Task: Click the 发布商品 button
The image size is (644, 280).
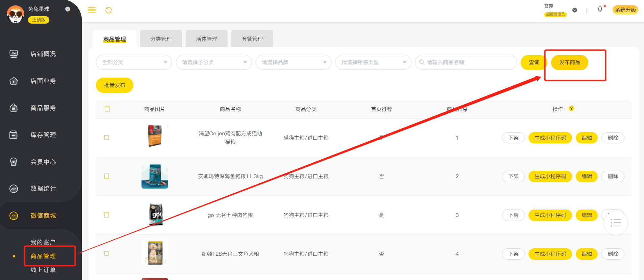Action: pyautogui.click(x=569, y=62)
